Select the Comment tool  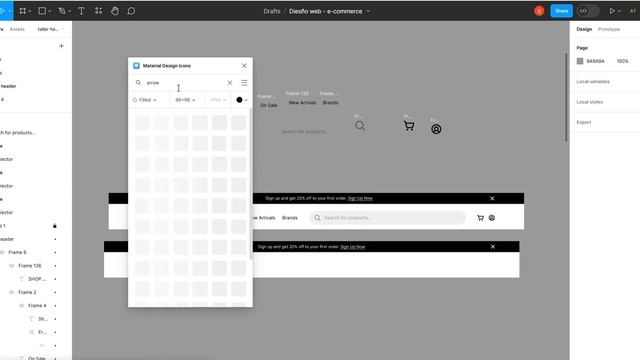131,11
